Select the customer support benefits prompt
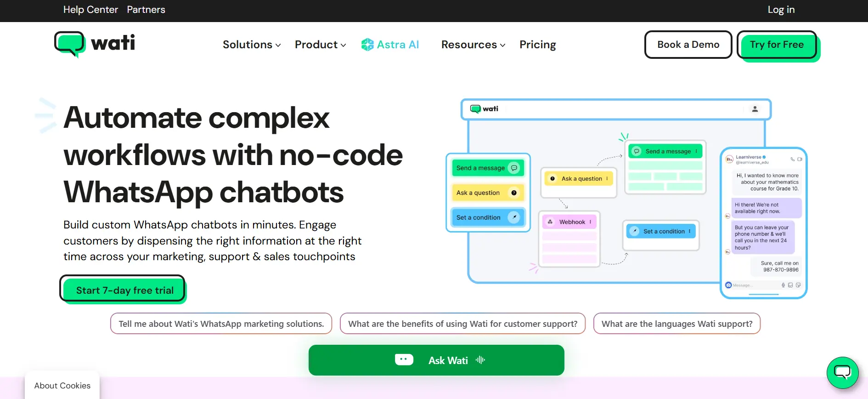 [x=462, y=324]
